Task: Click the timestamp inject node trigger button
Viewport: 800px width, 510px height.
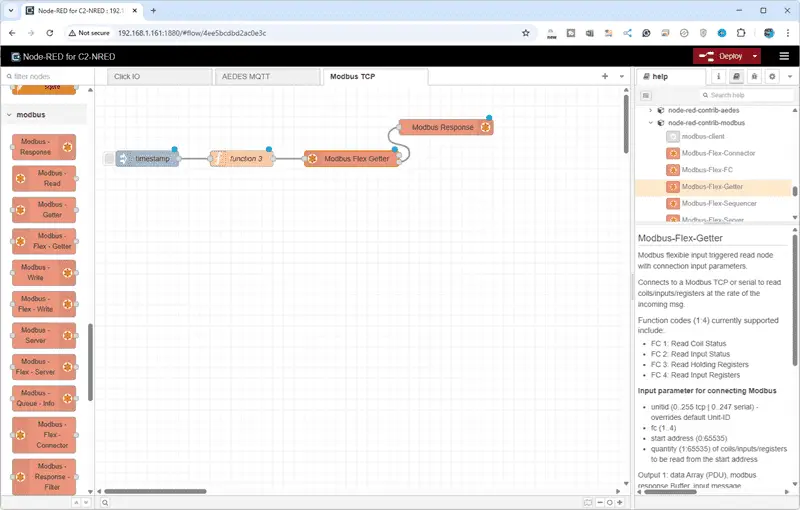Action: tap(109, 159)
